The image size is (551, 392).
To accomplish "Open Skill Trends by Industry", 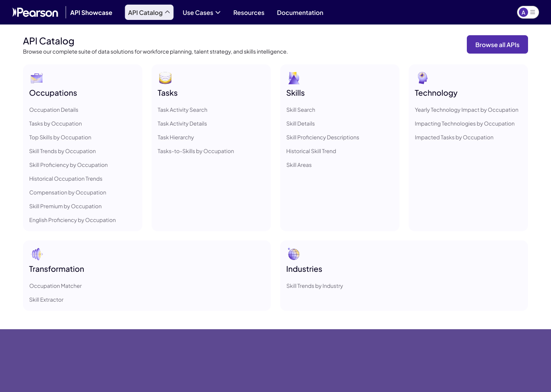I will tap(315, 286).
